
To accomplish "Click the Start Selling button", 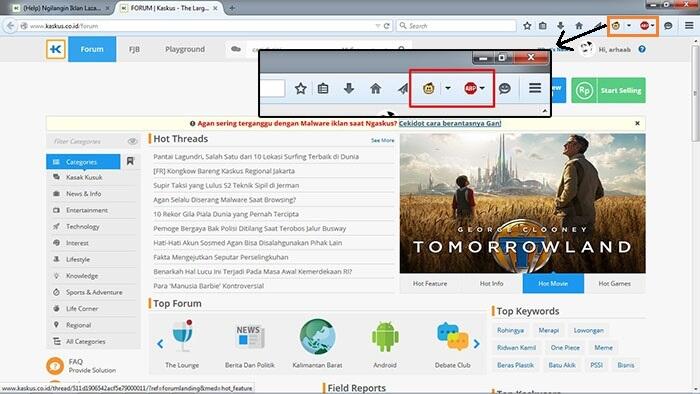I will coord(608,90).
